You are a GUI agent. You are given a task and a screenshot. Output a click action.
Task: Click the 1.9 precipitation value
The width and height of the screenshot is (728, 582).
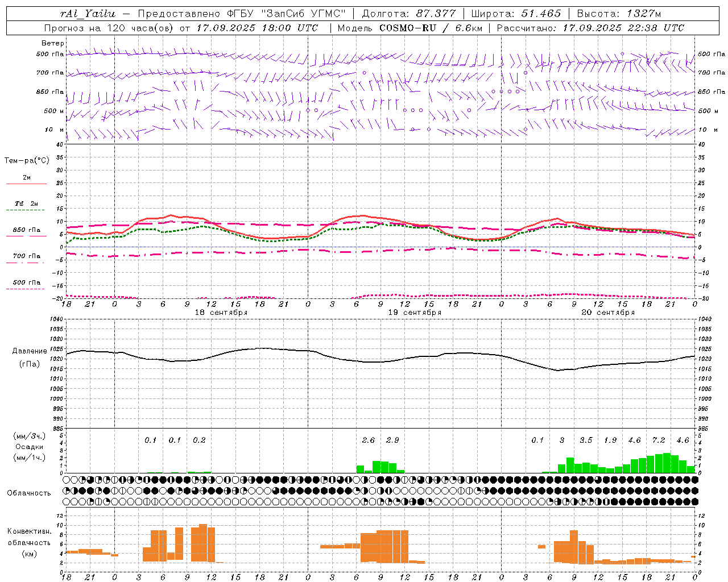pos(610,440)
